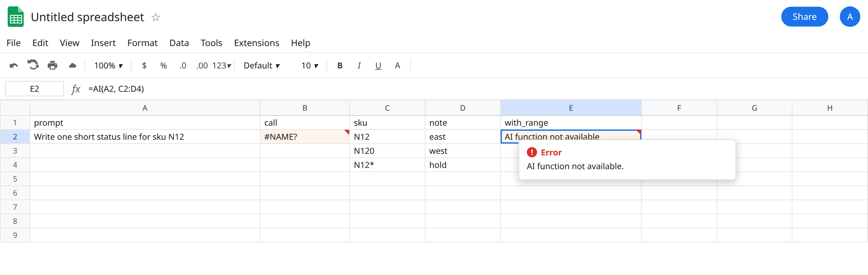Open the View menu
This screenshot has height=275, width=868.
tap(69, 43)
